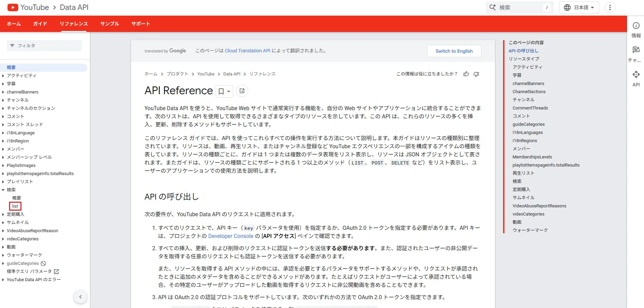Click the add-to-collection note icon

tap(242, 91)
